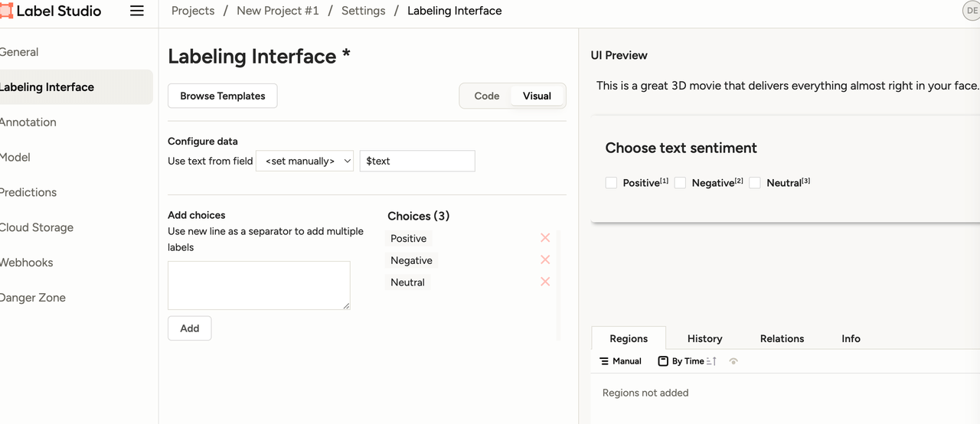Remove the Neutral choice via its red X

(x=545, y=282)
